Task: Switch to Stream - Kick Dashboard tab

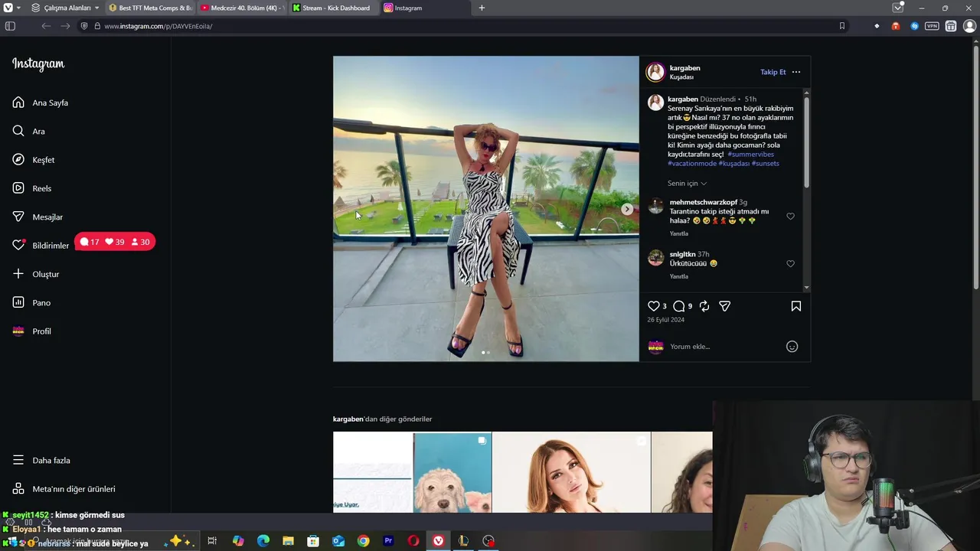Action: tap(333, 8)
